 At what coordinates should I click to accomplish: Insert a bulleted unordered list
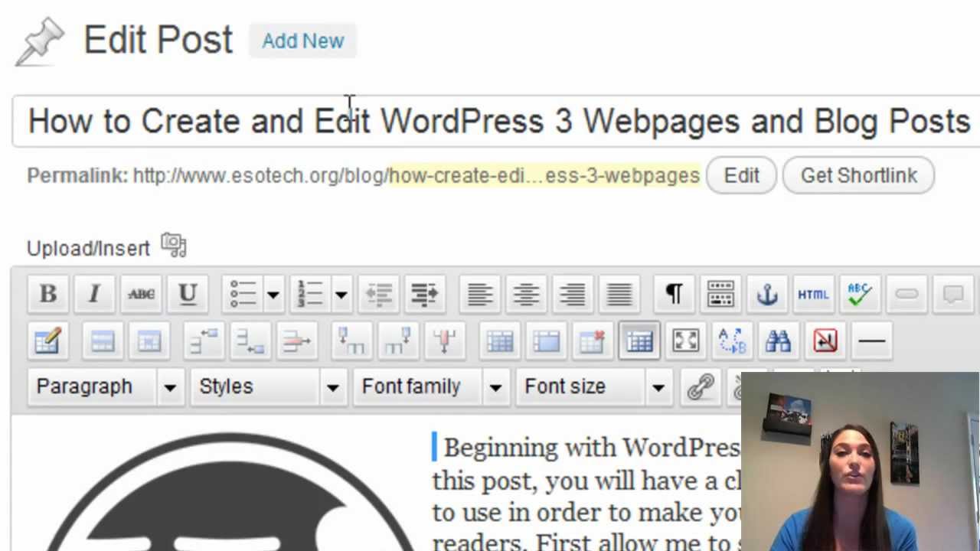243,295
